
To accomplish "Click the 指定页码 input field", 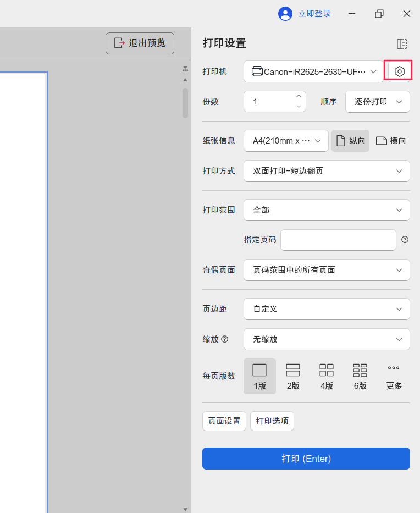I will pos(338,240).
